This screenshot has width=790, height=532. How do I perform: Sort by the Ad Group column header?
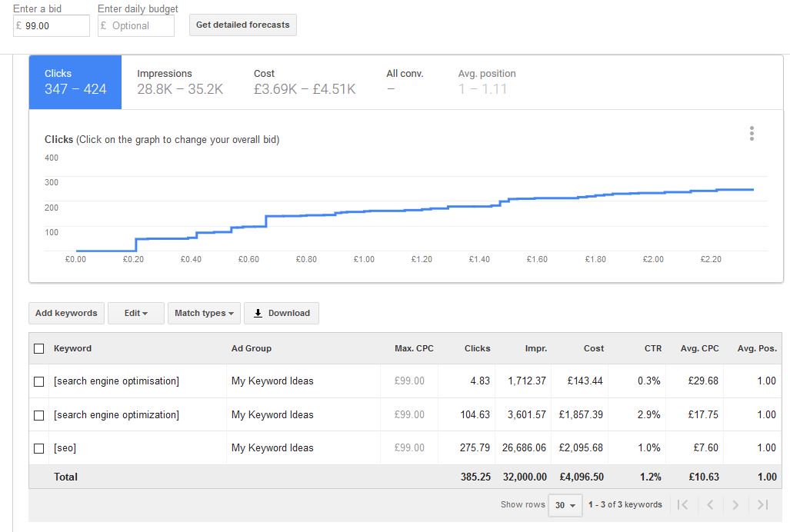pos(252,348)
